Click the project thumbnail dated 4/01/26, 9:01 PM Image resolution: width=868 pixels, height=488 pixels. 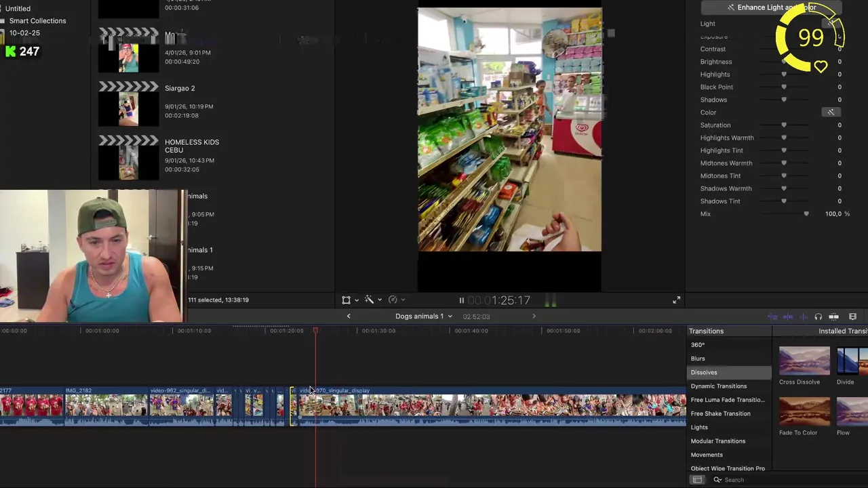pos(128,51)
